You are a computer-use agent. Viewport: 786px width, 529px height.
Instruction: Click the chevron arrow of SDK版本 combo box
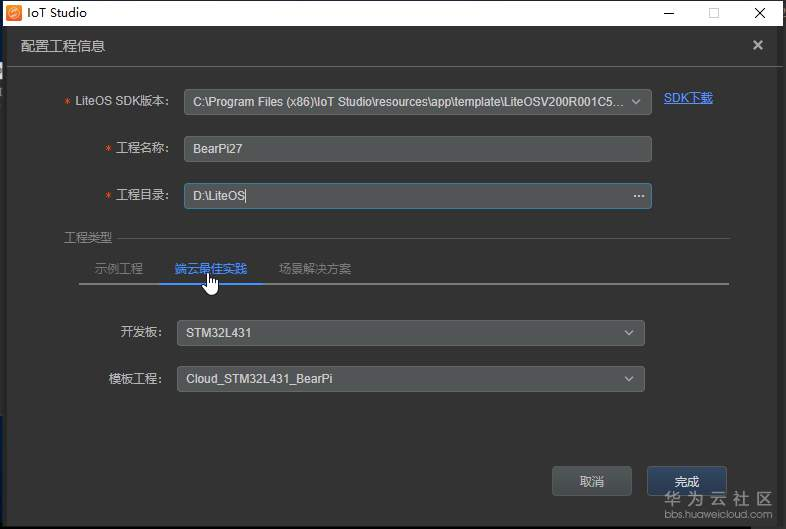click(x=636, y=102)
